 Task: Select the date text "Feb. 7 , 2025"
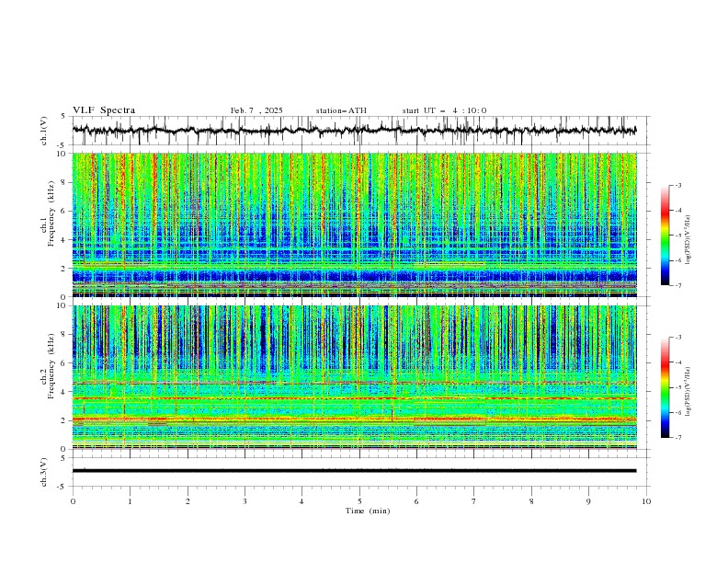click(256, 110)
